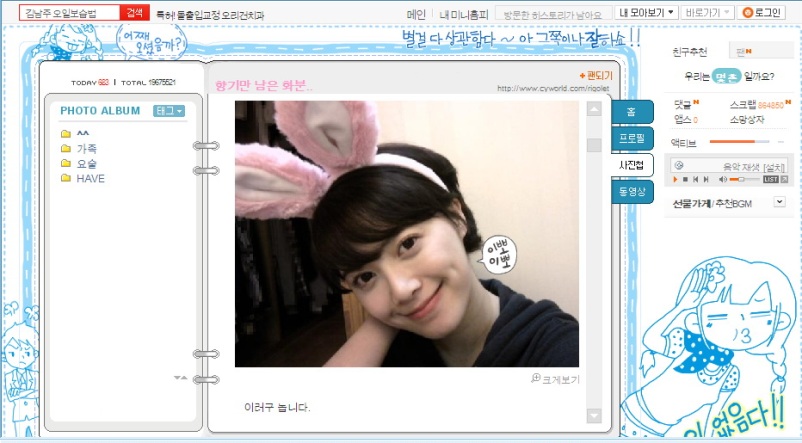Image resolution: width=802 pixels, height=443 pixels.
Task: Select the 사진첩 tab
Action: 632,165
